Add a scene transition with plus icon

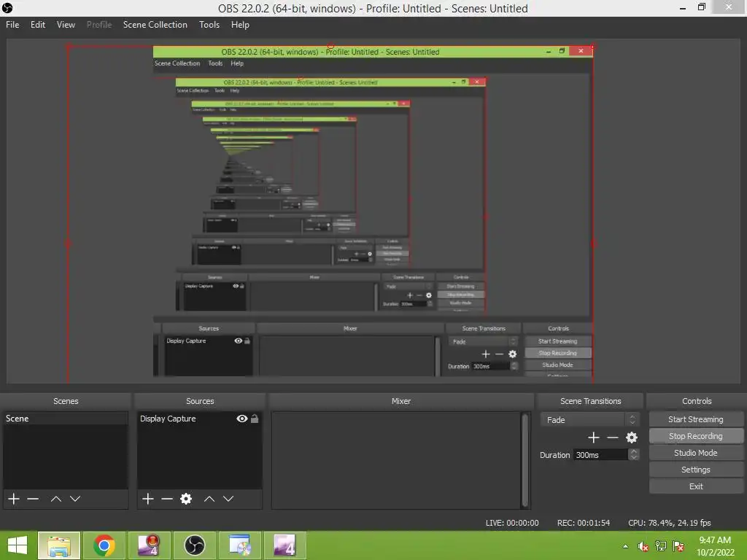click(x=594, y=437)
